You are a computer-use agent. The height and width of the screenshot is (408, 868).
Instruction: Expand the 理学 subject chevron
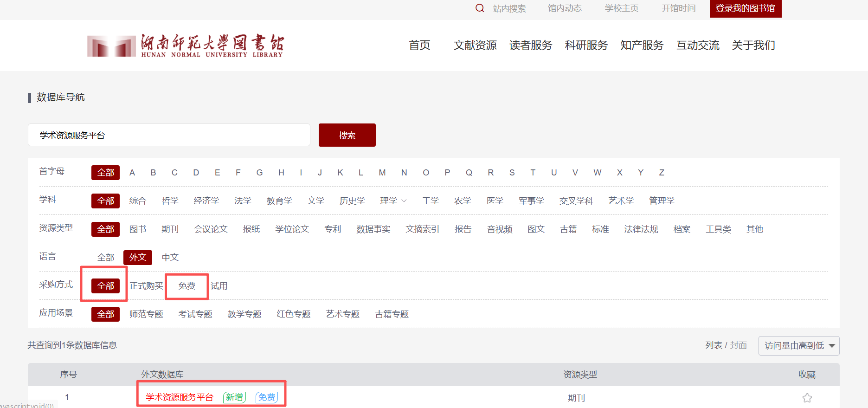pos(404,201)
